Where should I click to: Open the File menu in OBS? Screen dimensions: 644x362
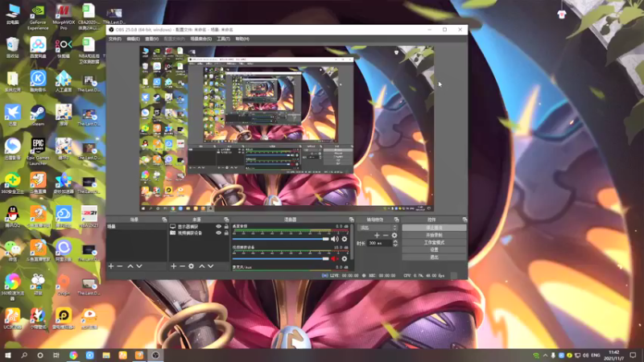pyautogui.click(x=115, y=39)
